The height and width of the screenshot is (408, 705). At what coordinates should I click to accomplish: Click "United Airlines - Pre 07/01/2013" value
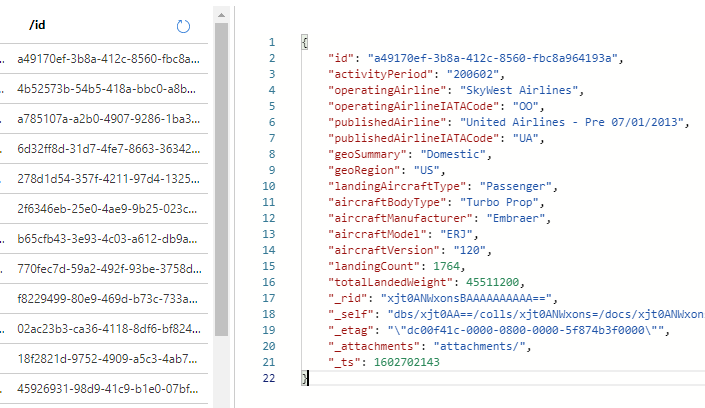[571, 122]
